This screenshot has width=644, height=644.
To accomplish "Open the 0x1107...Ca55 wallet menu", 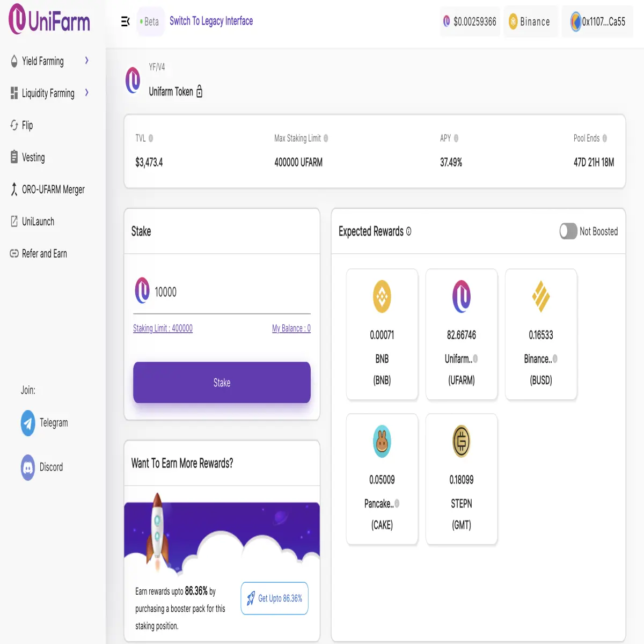I will tap(597, 21).
